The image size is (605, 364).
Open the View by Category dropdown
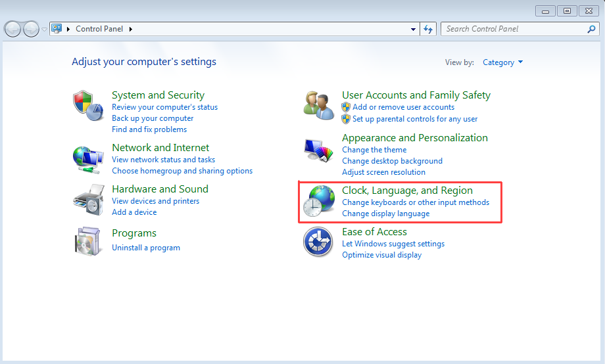click(x=503, y=62)
